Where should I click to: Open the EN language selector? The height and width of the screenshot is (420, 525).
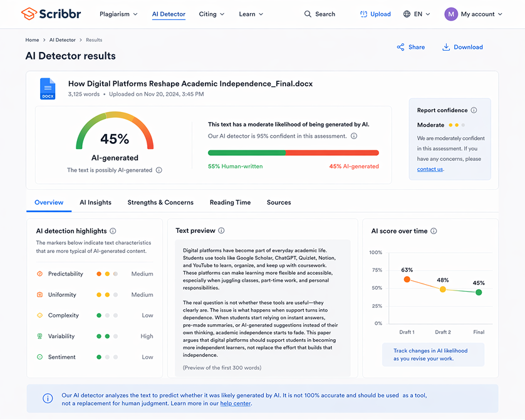[417, 14]
